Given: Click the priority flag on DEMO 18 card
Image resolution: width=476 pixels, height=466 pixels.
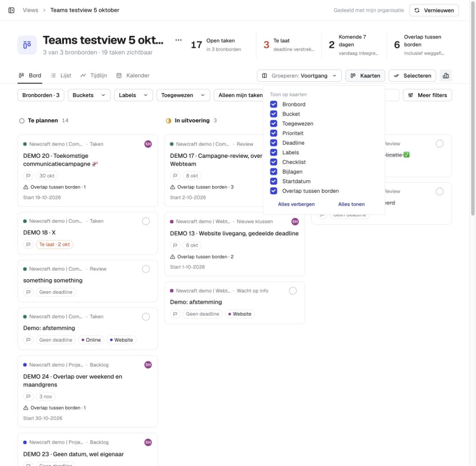Looking at the screenshot, I should (28, 245).
